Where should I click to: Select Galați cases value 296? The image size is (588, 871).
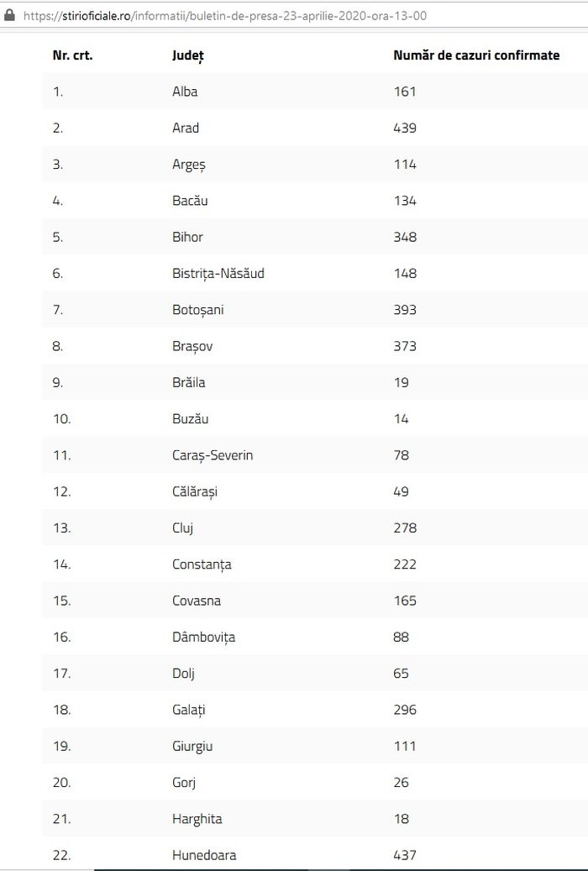pyautogui.click(x=405, y=710)
